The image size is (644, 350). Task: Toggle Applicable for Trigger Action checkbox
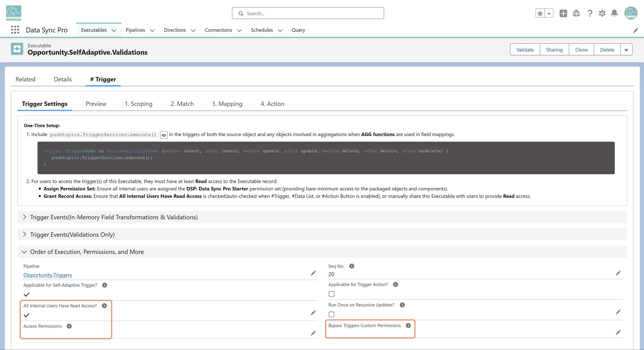tap(332, 294)
